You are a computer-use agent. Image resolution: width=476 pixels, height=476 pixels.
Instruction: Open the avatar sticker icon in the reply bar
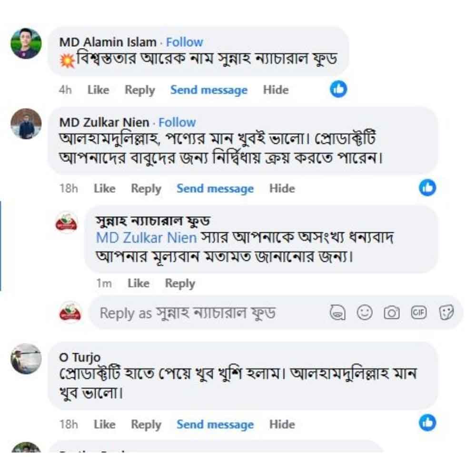pos(338,313)
